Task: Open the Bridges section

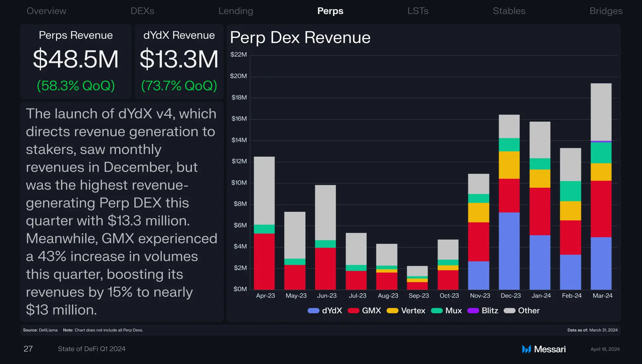Action: pos(605,11)
